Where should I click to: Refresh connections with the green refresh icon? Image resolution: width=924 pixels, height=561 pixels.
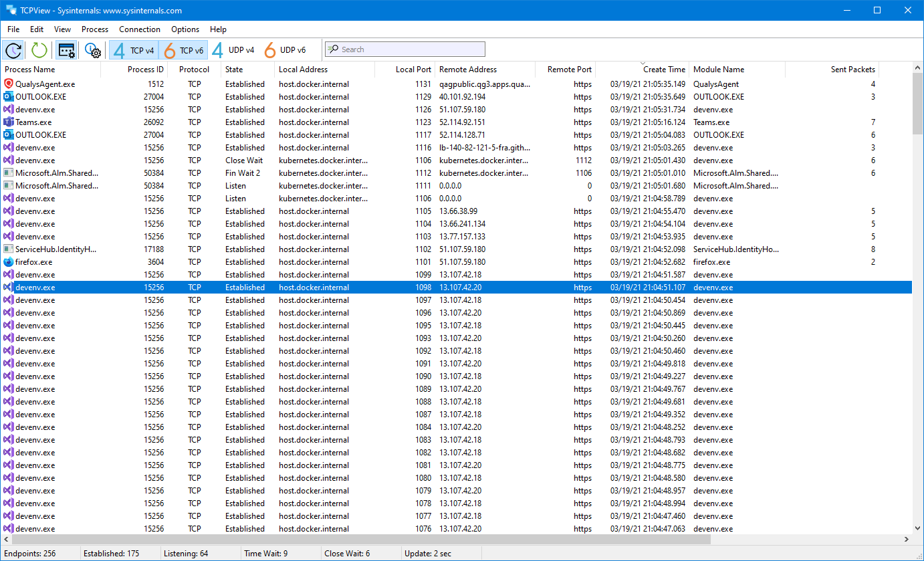38,49
